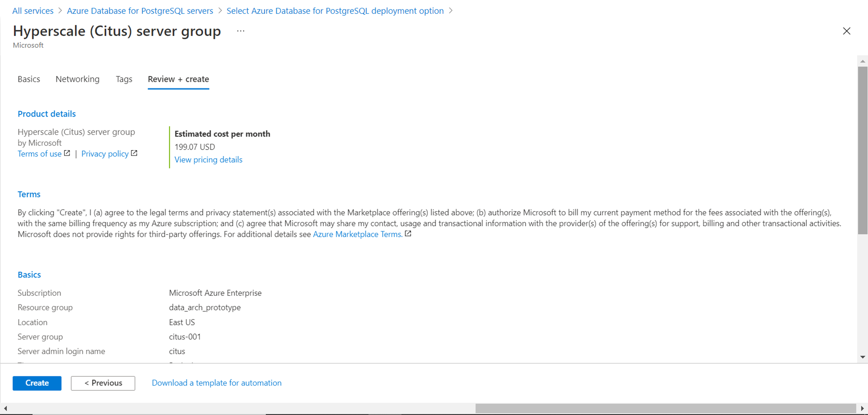
Task: Click the Create button
Action: coord(37,383)
